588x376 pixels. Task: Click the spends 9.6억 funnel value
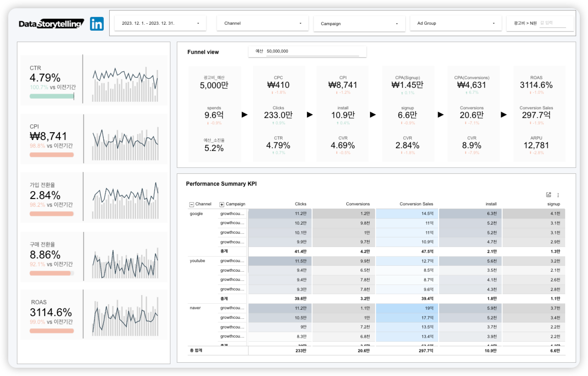[x=214, y=115]
